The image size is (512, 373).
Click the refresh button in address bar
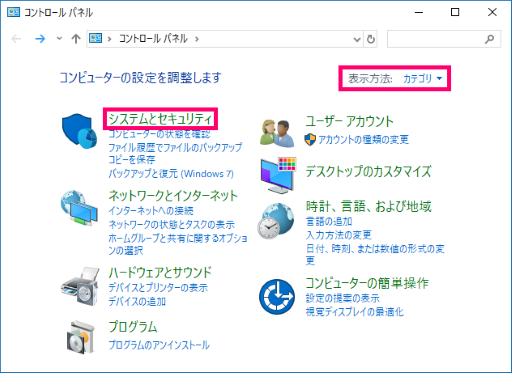[x=371, y=39]
